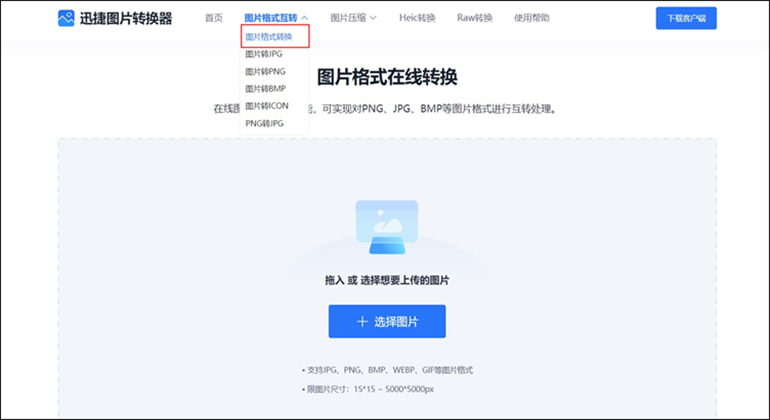Click the 迅捷图片转换器 logo icon
The image size is (770, 420).
pyautogui.click(x=66, y=18)
